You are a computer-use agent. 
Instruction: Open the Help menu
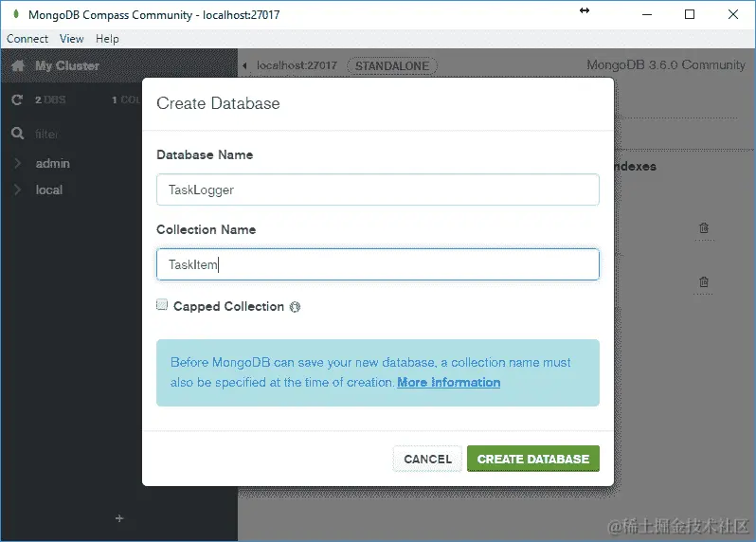pyautogui.click(x=107, y=39)
